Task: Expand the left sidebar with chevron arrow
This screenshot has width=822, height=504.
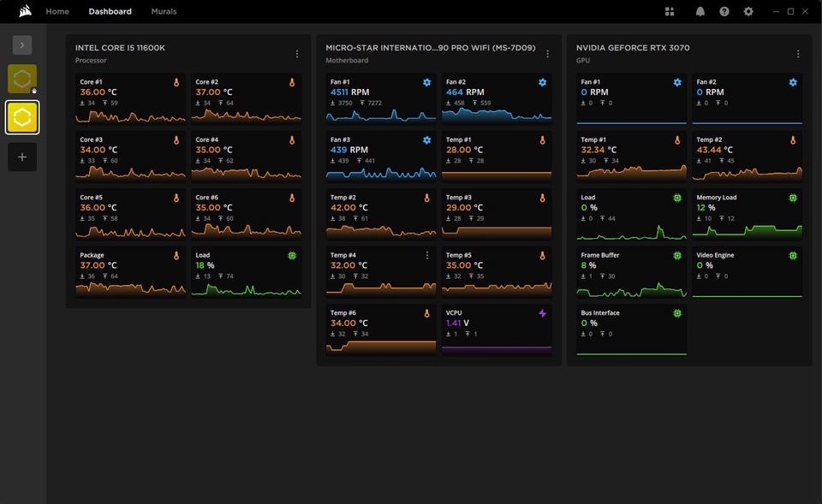Action: click(x=22, y=44)
